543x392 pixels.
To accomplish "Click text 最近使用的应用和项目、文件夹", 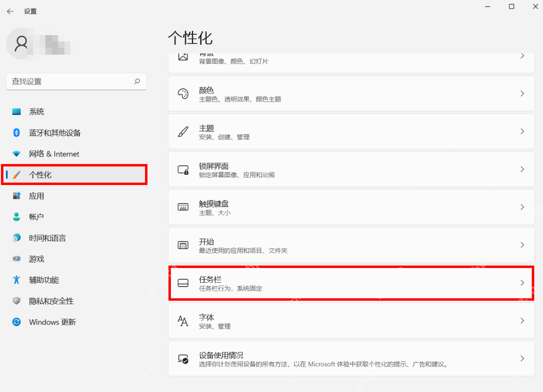I will pyautogui.click(x=243, y=251).
